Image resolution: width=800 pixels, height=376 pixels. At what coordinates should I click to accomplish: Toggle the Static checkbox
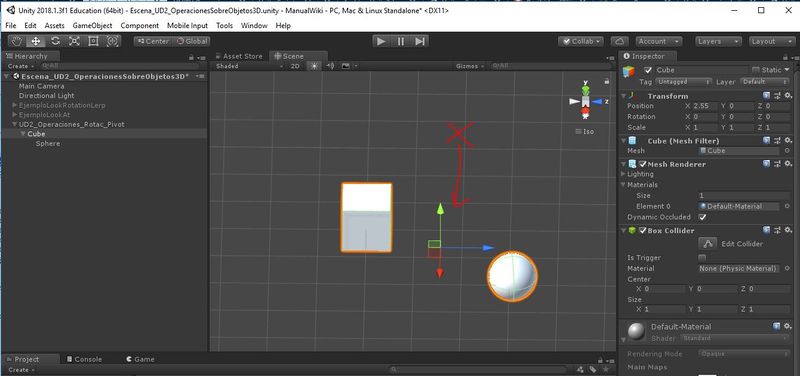[755, 70]
